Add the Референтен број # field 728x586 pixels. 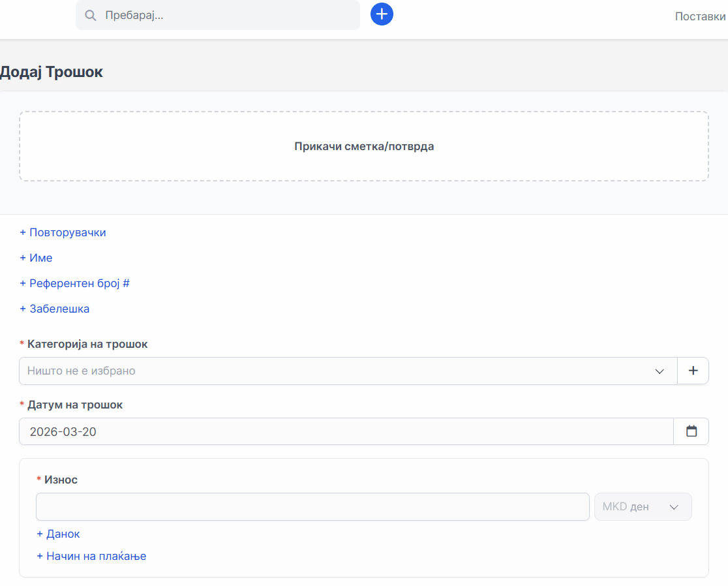(x=75, y=283)
